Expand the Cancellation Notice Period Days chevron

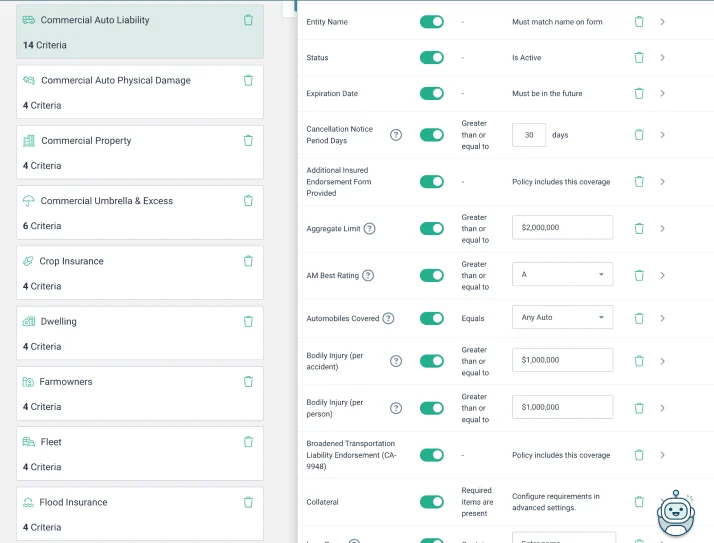tap(663, 135)
